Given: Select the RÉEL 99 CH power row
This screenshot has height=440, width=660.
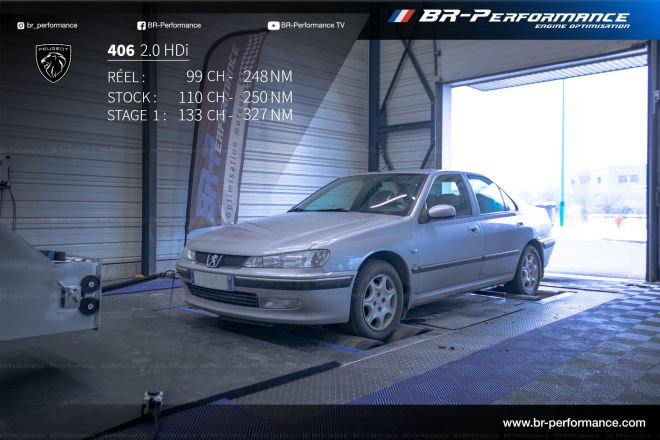Looking at the screenshot, I should pyautogui.click(x=200, y=76).
